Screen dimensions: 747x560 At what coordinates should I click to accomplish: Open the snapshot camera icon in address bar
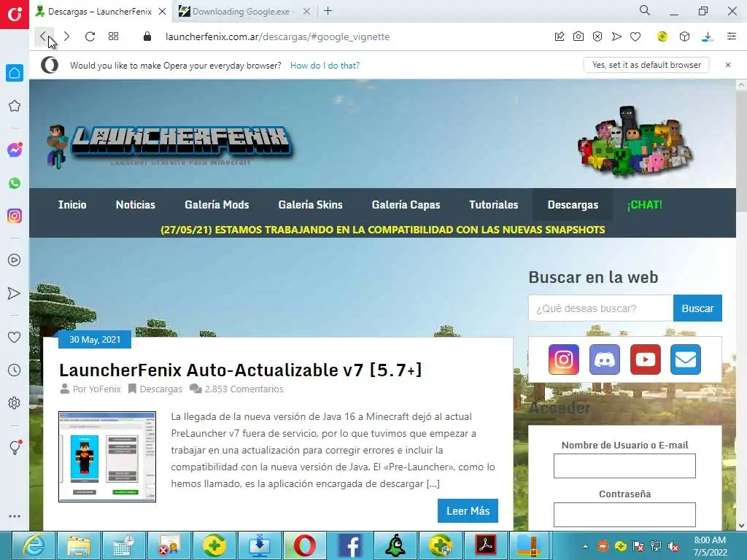(578, 36)
